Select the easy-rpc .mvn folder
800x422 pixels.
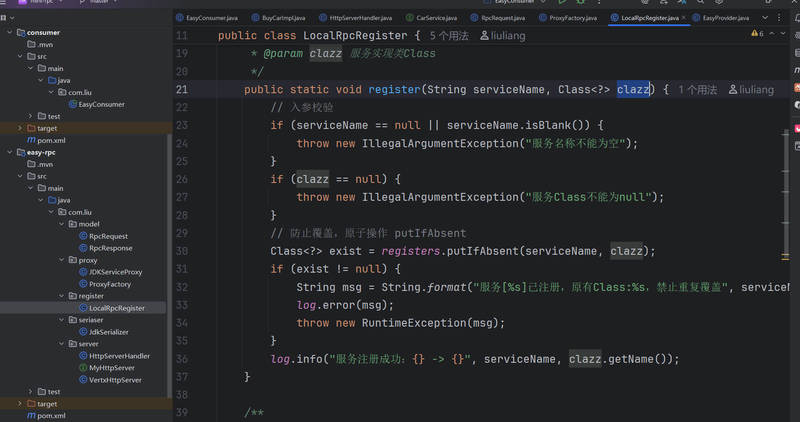coord(40,164)
